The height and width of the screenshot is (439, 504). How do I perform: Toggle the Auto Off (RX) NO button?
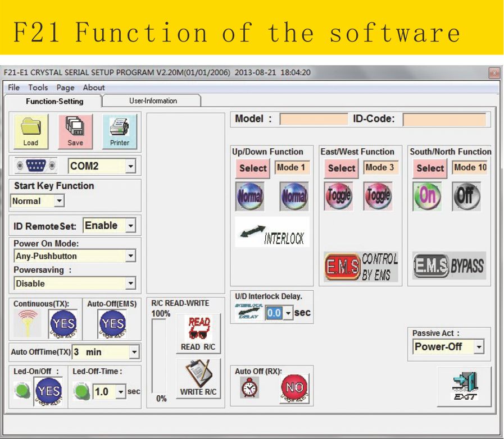pyautogui.click(x=294, y=388)
